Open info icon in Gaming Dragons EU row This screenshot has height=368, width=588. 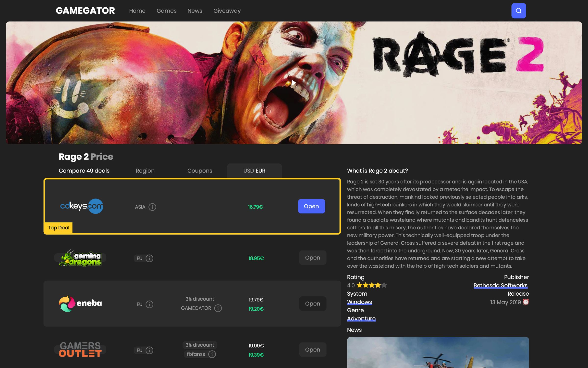click(x=149, y=258)
